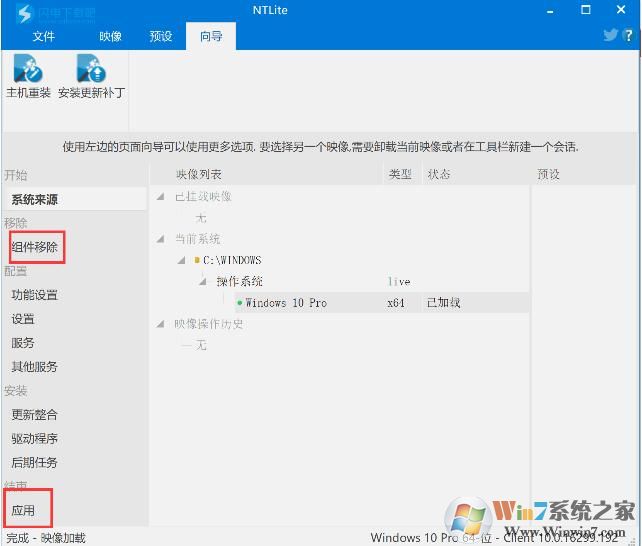642x546 pixels.
Task: Click the x64 type cell
Action: (x=396, y=302)
